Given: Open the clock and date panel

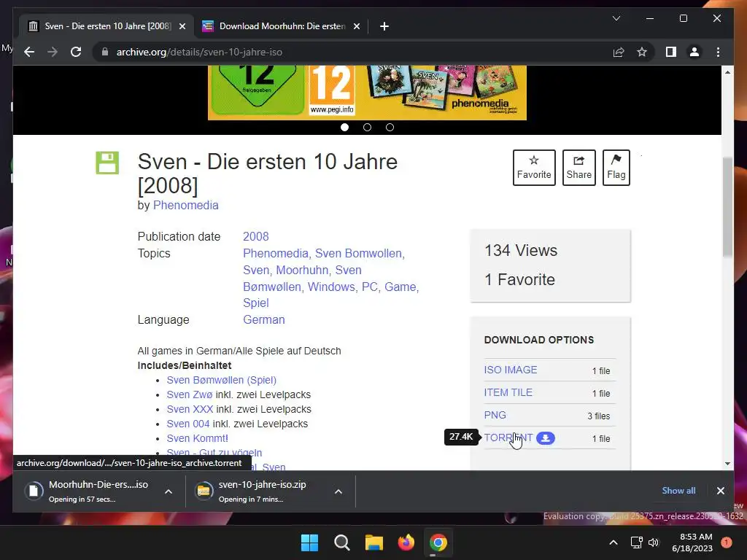Looking at the screenshot, I should [692, 542].
